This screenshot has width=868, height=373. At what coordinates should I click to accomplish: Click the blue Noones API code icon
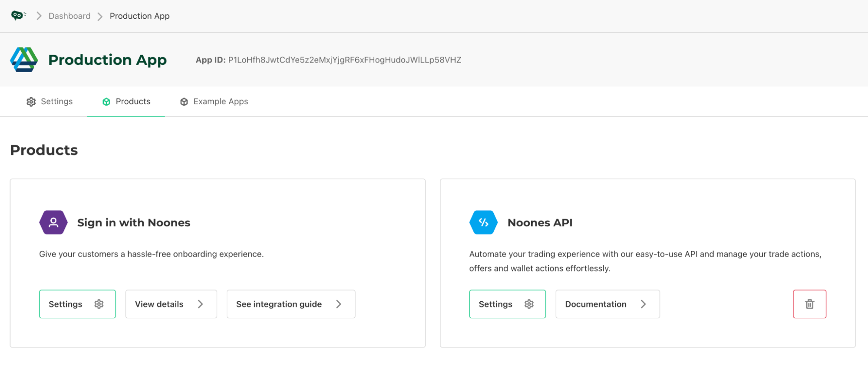click(x=483, y=222)
